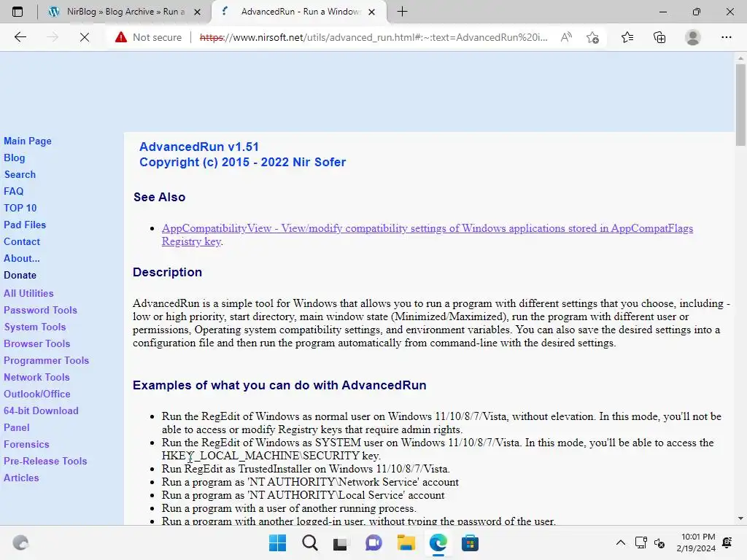Click the 'Local Service' account bullet text

click(x=303, y=495)
